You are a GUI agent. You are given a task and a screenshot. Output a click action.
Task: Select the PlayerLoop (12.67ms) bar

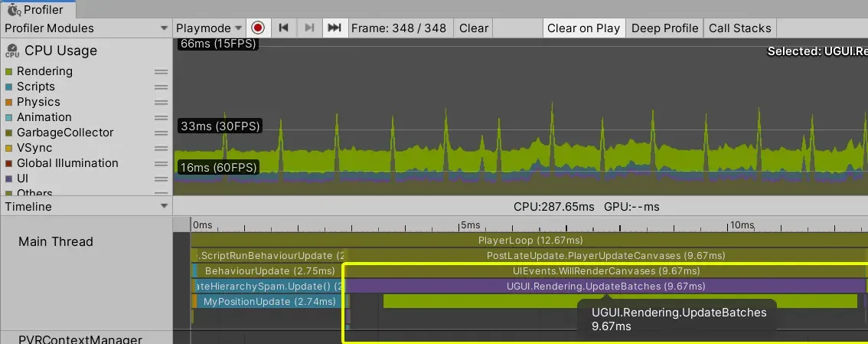pyautogui.click(x=529, y=241)
